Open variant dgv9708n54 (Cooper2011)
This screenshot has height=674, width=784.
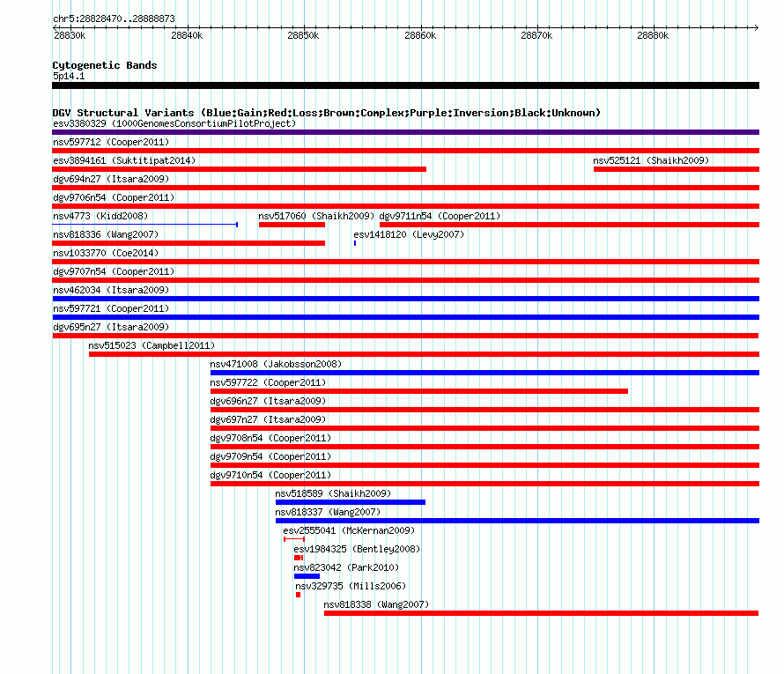click(x=270, y=438)
